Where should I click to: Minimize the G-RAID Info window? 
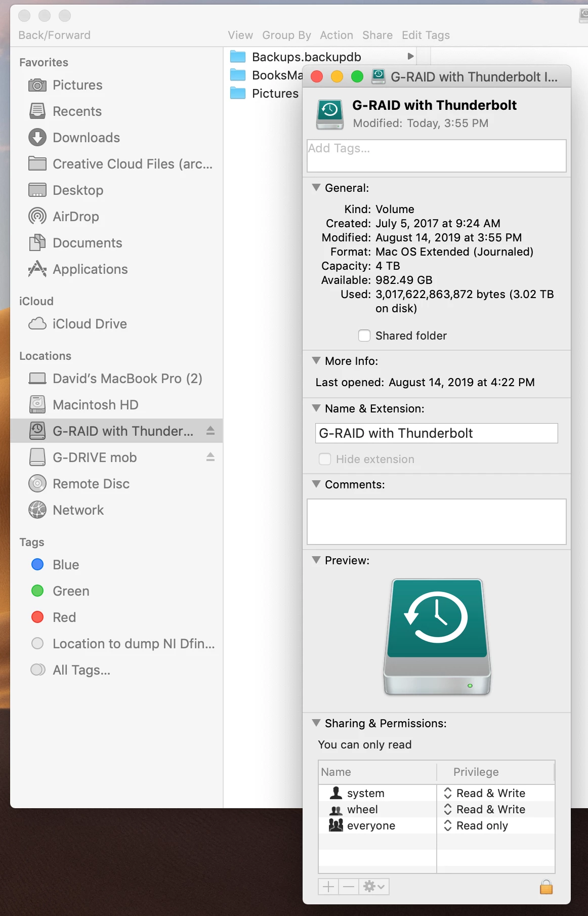pyautogui.click(x=337, y=76)
